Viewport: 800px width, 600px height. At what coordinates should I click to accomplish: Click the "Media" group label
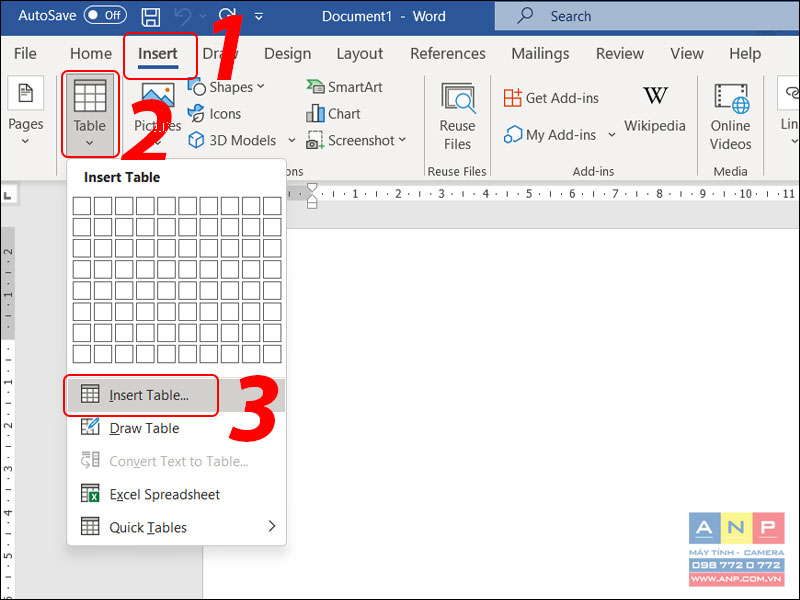[x=730, y=171]
